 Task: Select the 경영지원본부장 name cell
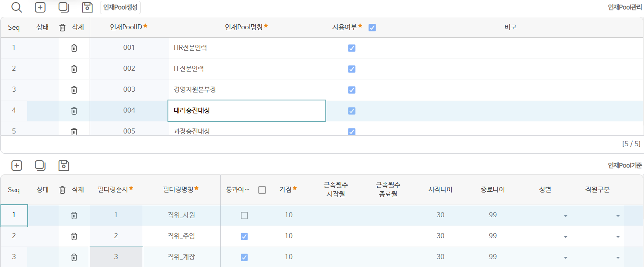(x=247, y=90)
